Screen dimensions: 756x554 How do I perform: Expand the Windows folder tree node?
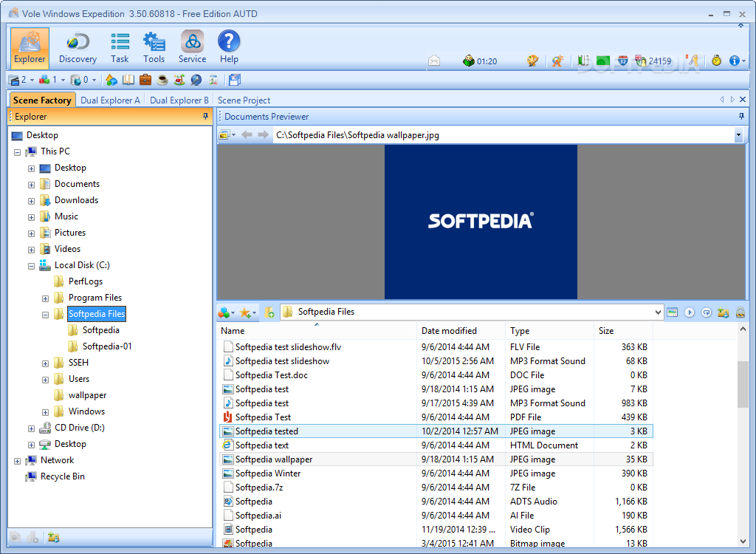pos(45,413)
